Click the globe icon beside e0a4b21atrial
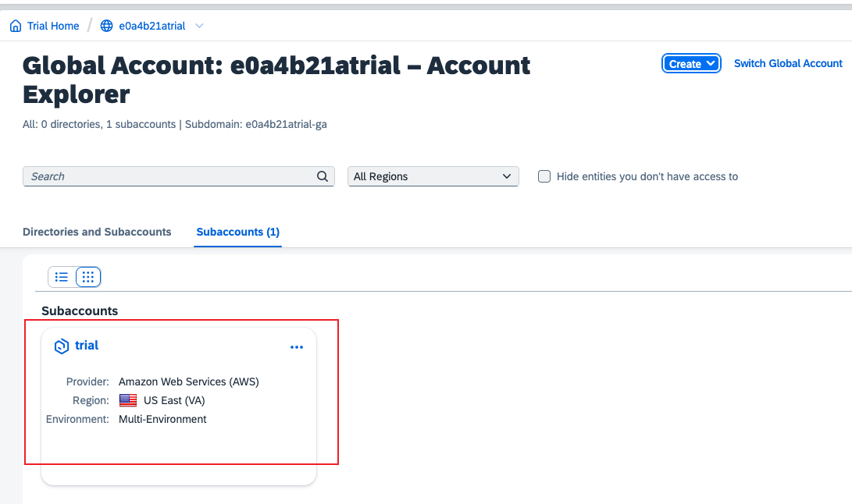This screenshot has height=504, width=852. tap(107, 26)
